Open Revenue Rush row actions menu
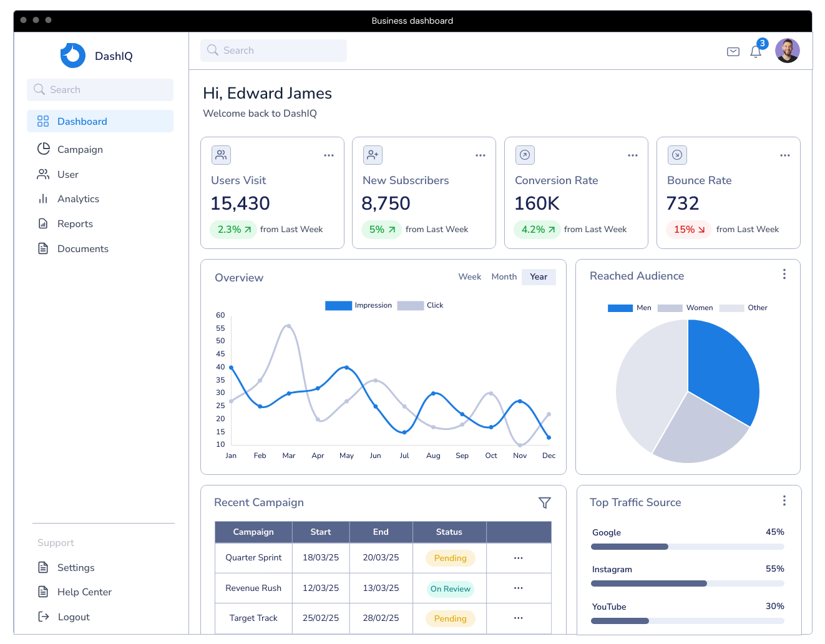Viewport: 825px width, 644px height. pyautogui.click(x=519, y=588)
